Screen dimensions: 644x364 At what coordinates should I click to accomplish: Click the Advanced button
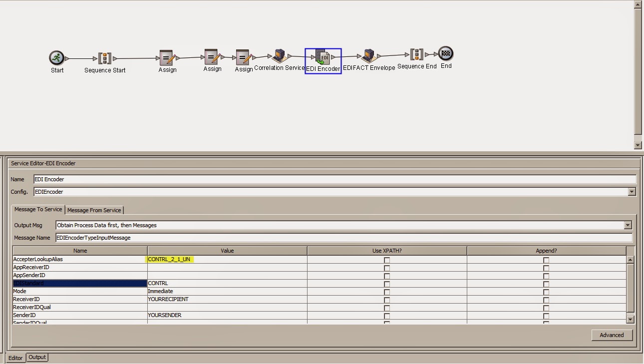point(612,335)
